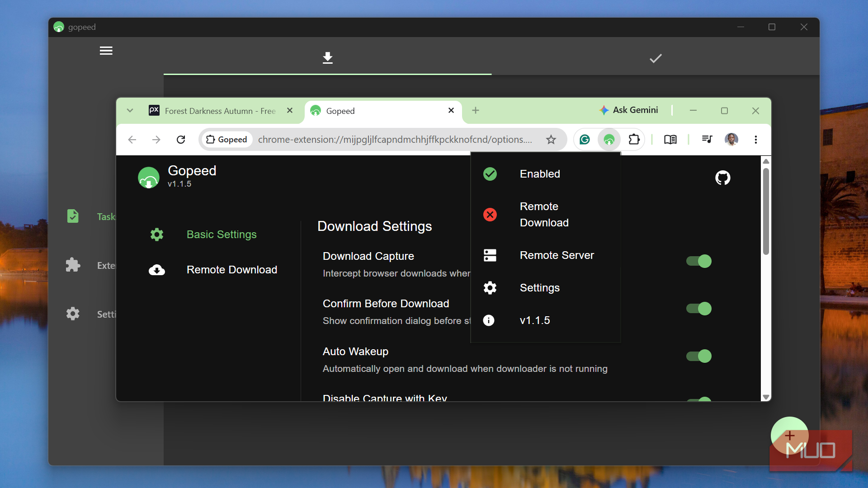Click green plus button to add download
Image resolution: width=868 pixels, height=488 pixels.
pos(789,436)
